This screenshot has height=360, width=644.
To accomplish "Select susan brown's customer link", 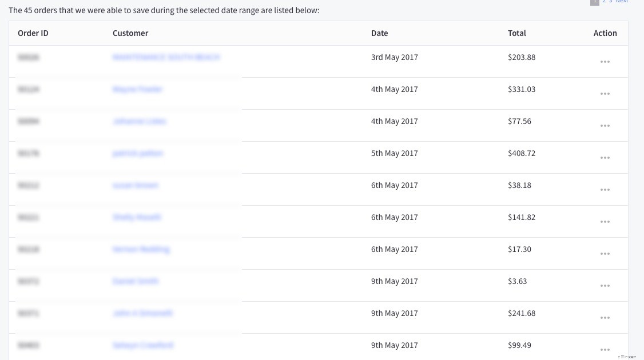I will pos(136,185).
